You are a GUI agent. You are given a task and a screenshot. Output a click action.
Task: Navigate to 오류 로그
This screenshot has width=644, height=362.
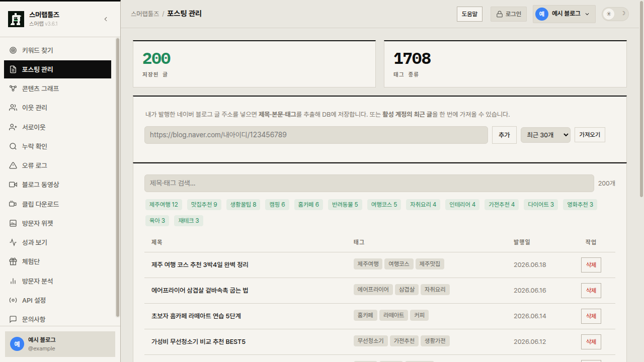point(57,165)
